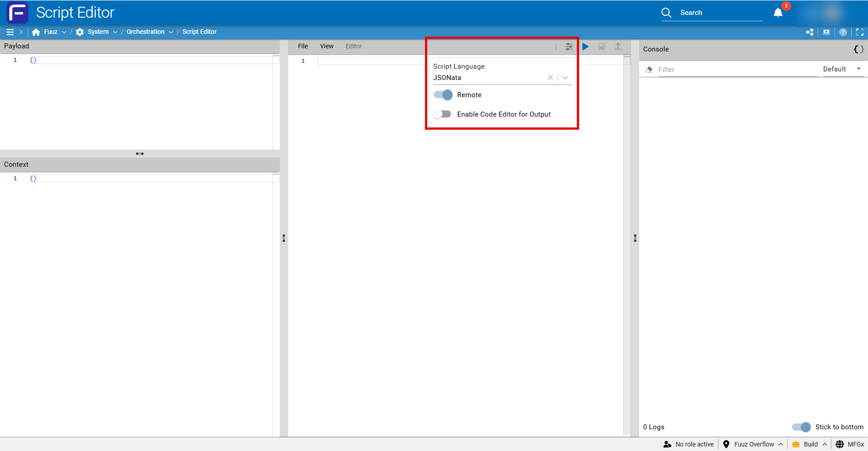
Task: Click the console Filter input field
Action: [x=737, y=70]
